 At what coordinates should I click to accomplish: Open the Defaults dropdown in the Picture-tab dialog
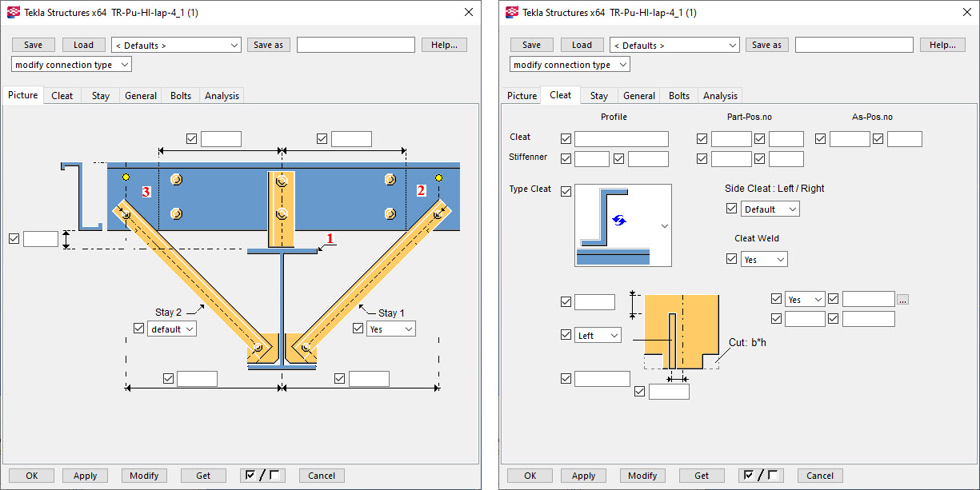pyautogui.click(x=176, y=46)
